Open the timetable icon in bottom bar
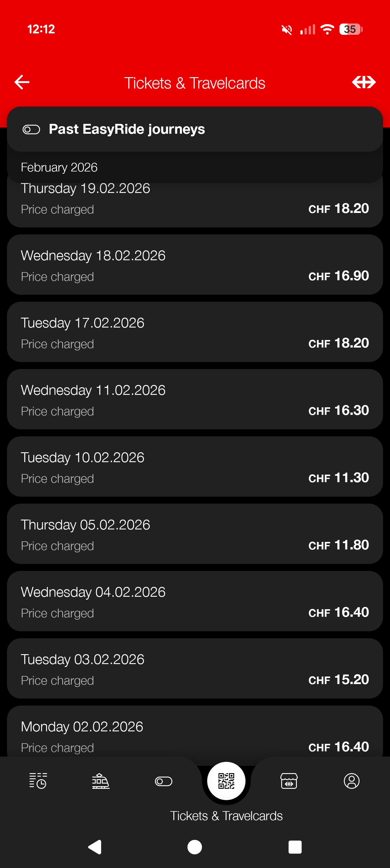Screen dimensions: 390x868 [38, 781]
